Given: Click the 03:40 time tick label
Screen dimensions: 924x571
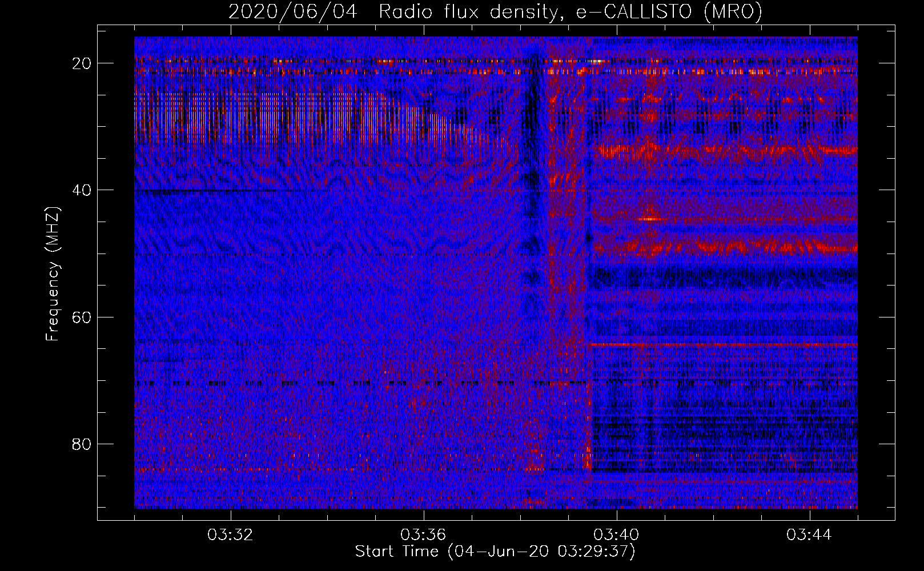Looking at the screenshot, I should [617, 535].
